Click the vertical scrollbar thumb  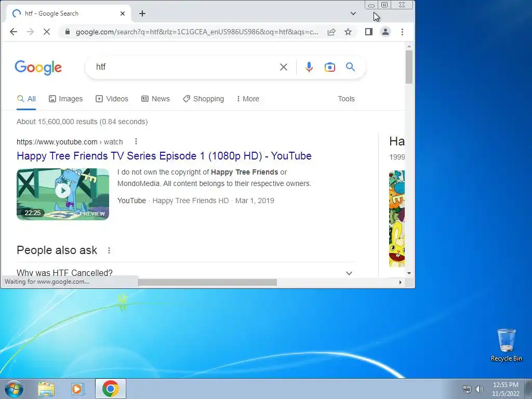pyautogui.click(x=409, y=66)
